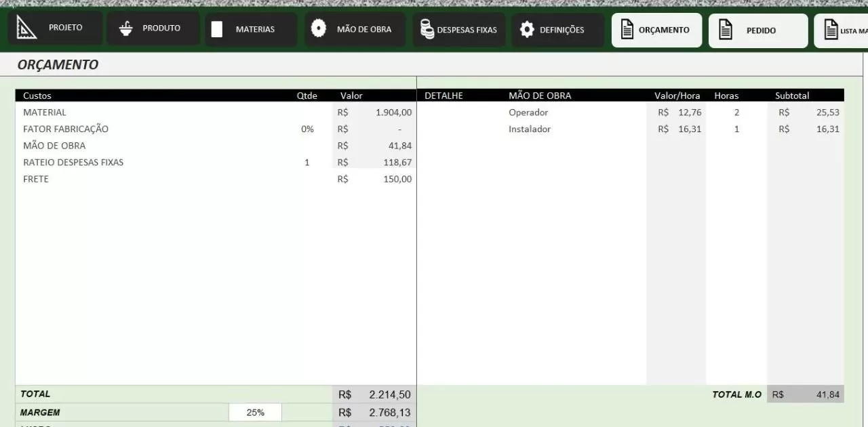868x427 pixels.
Task: Select the margin result 2.768,13
Action: point(390,412)
